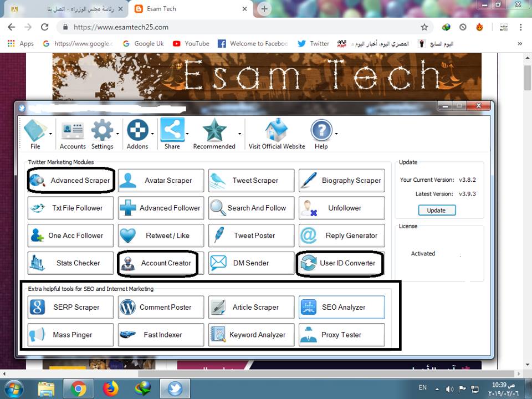This screenshot has width=532, height=399.
Task: Expand the Share dropdown arrow
Action: coord(187,134)
